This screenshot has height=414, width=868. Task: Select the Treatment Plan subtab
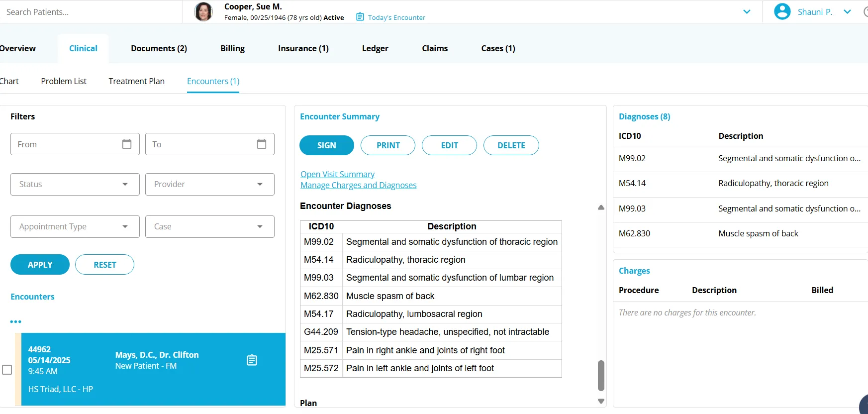click(136, 81)
